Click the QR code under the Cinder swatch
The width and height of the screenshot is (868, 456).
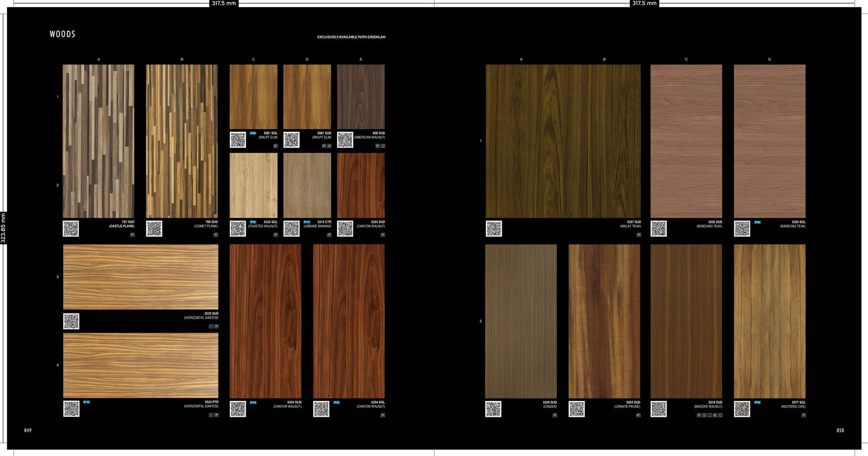click(x=493, y=409)
